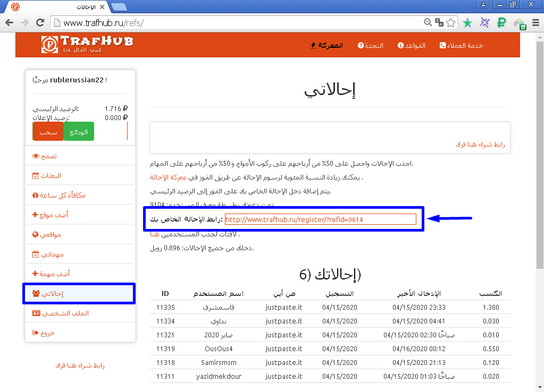Click the purple crossed extension icon
Screen dimensions: 544x392
[484, 23]
